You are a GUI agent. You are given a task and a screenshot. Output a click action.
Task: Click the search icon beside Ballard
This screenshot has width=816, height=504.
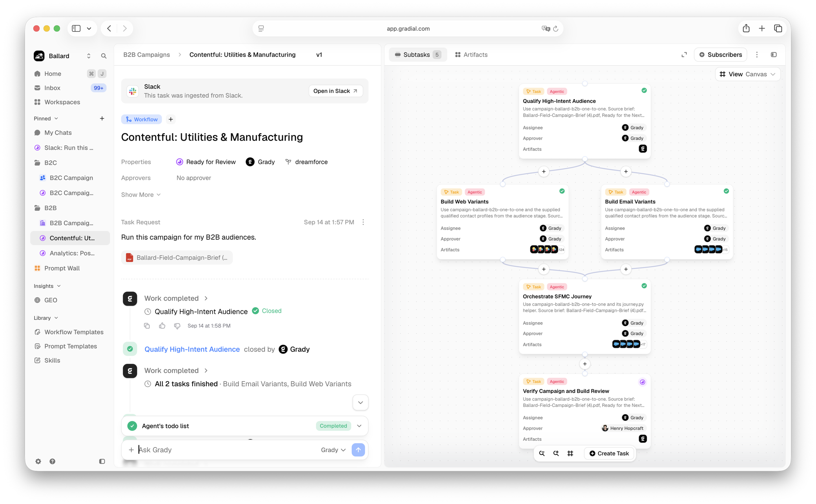pyautogui.click(x=104, y=56)
